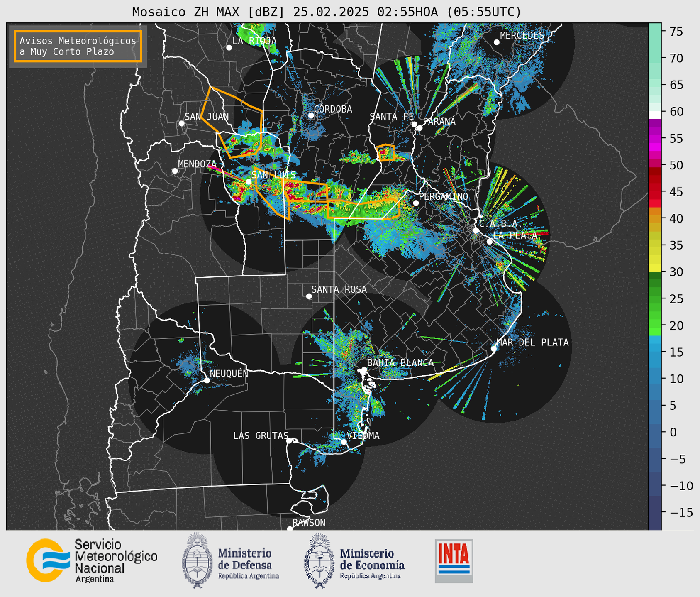Click the Pergamino city marker
This screenshot has width=700, height=597.
pyautogui.click(x=416, y=203)
